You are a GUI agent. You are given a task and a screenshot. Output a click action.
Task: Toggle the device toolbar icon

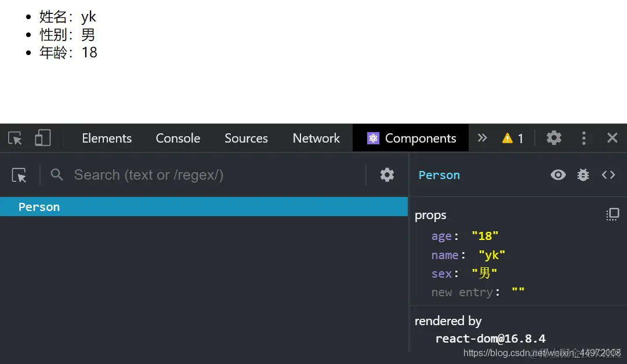(42, 138)
